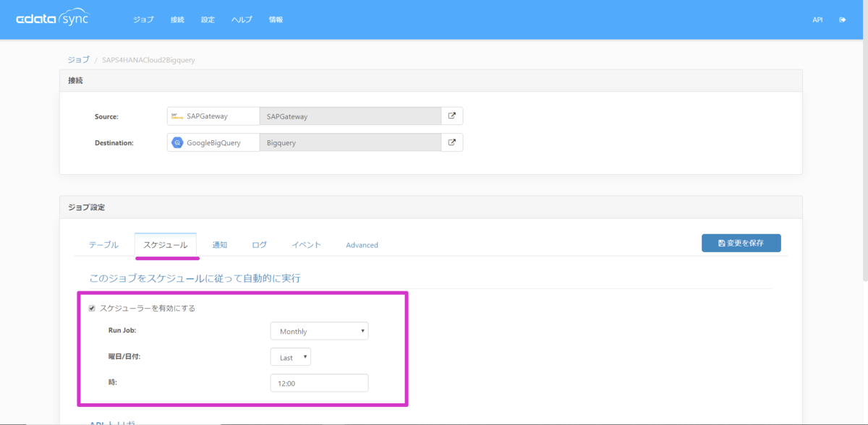Click the 接続 panel header
Viewport: 868px width, 425px height.
coord(430,80)
